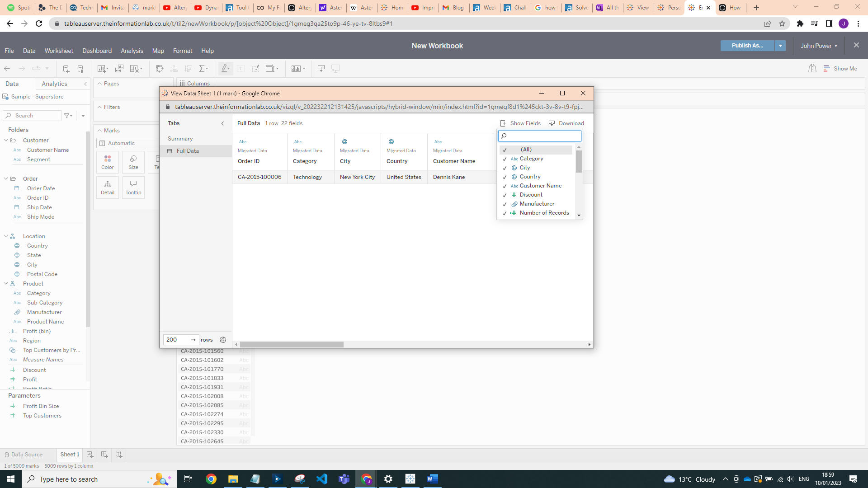
Task: Uncheck Number of Records in Show Fields
Action: click(505, 213)
